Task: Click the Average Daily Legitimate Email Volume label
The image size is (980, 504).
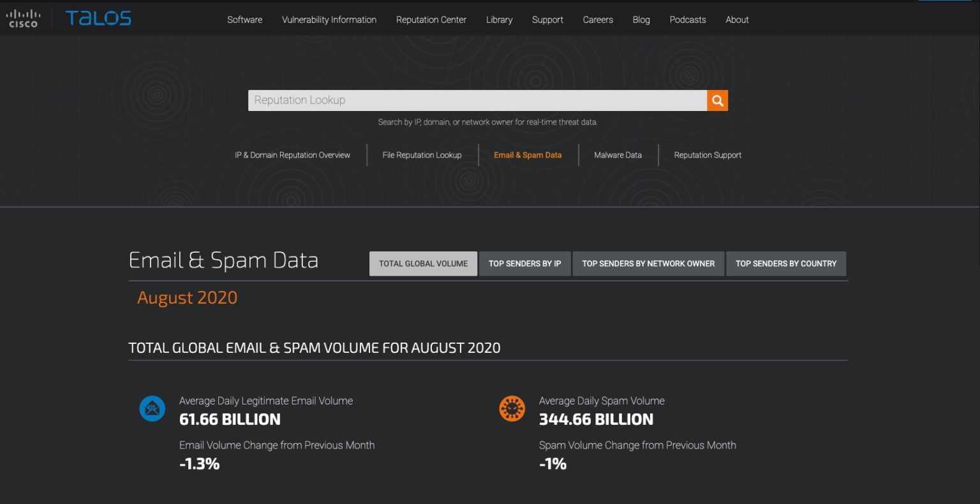Action: [x=266, y=401]
